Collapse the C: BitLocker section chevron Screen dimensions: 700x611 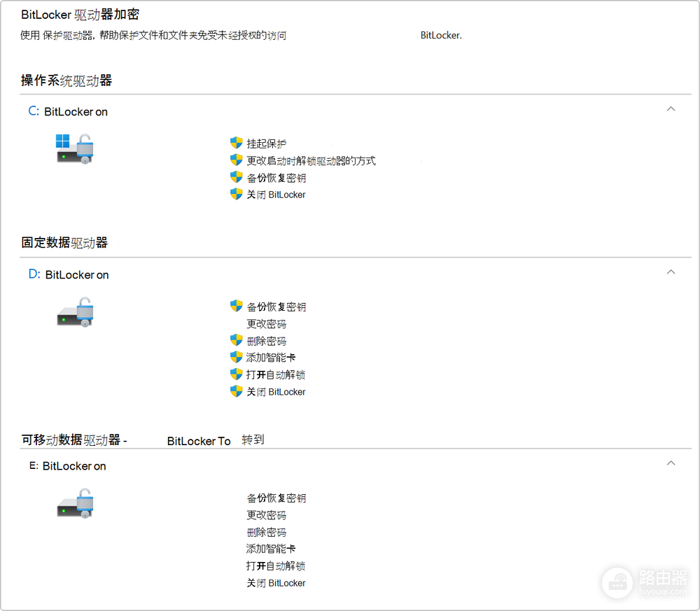click(x=671, y=109)
